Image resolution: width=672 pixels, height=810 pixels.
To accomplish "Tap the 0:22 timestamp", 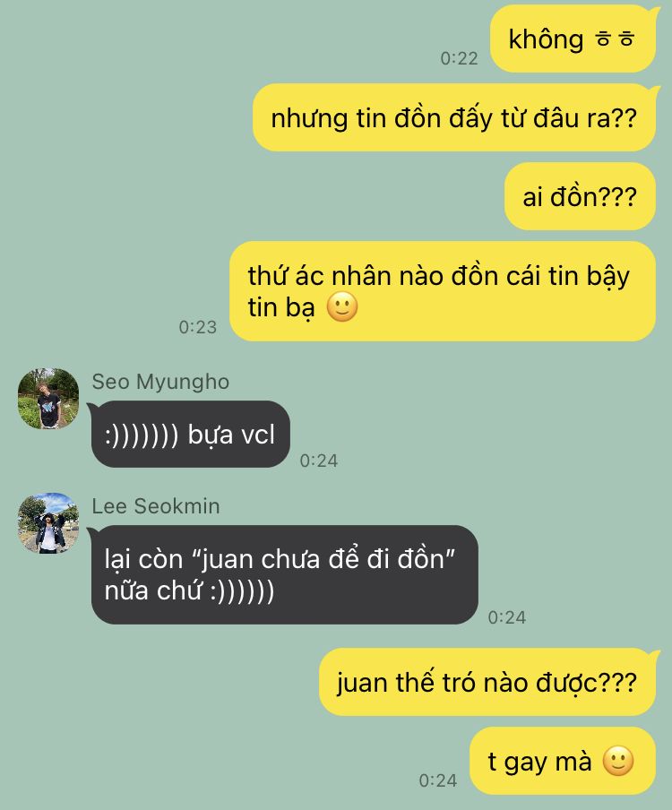I will [x=459, y=58].
